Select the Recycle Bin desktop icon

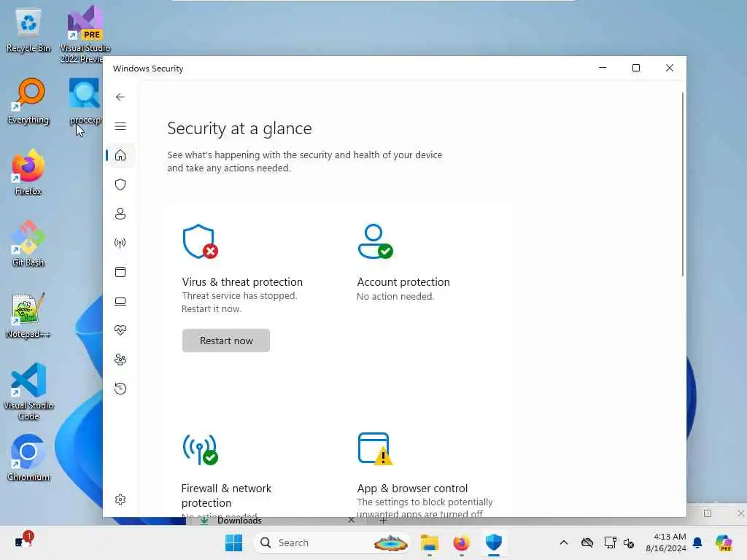click(28, 29)
